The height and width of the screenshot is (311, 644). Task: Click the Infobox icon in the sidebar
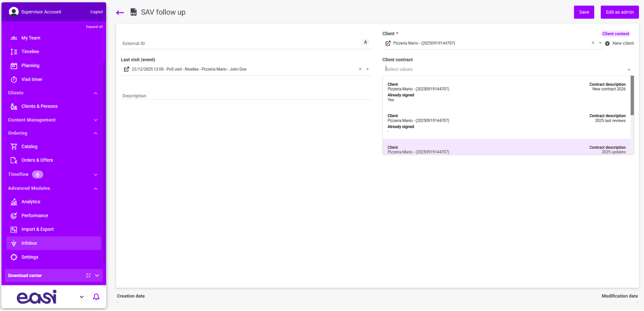(x=14, y=243)
